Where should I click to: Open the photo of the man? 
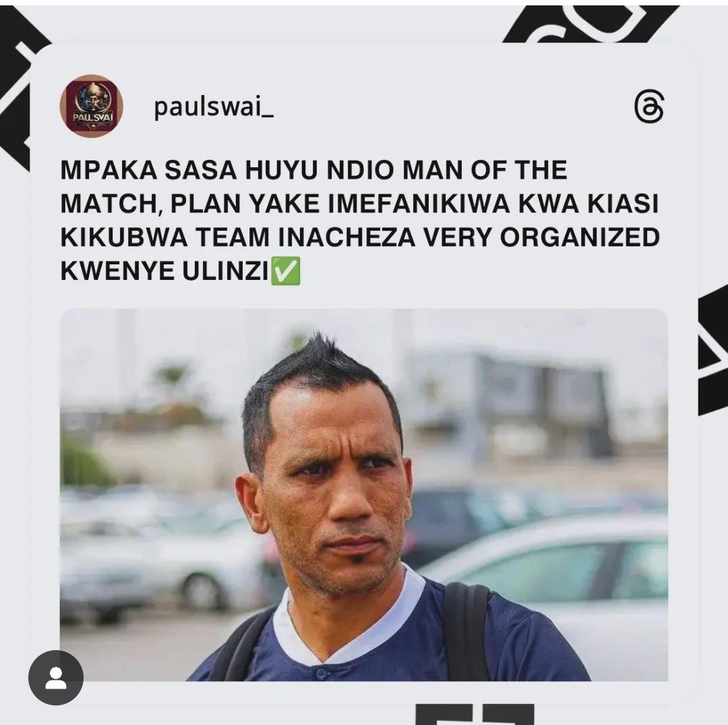point(363,494)
